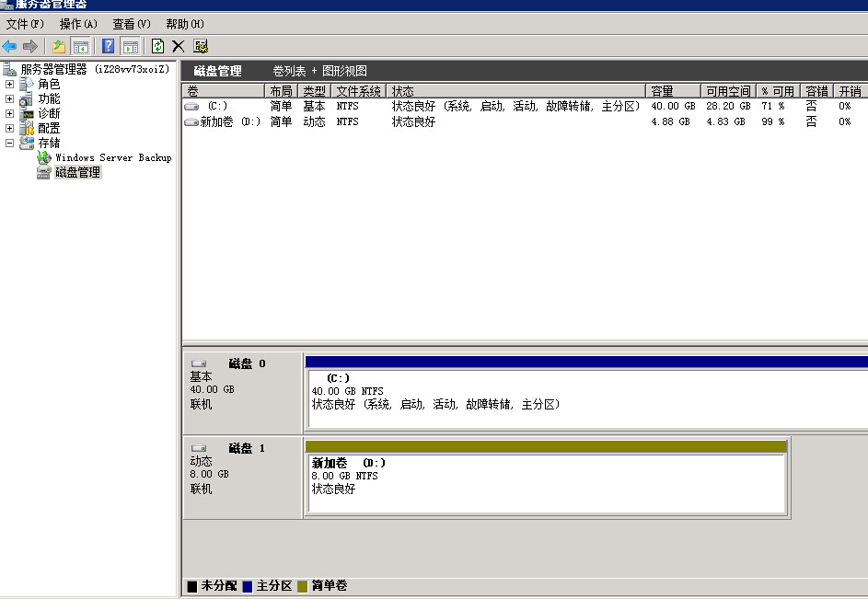Toggle the console tree show/hide button
868x599 pixels.
(x=81, y=46)
